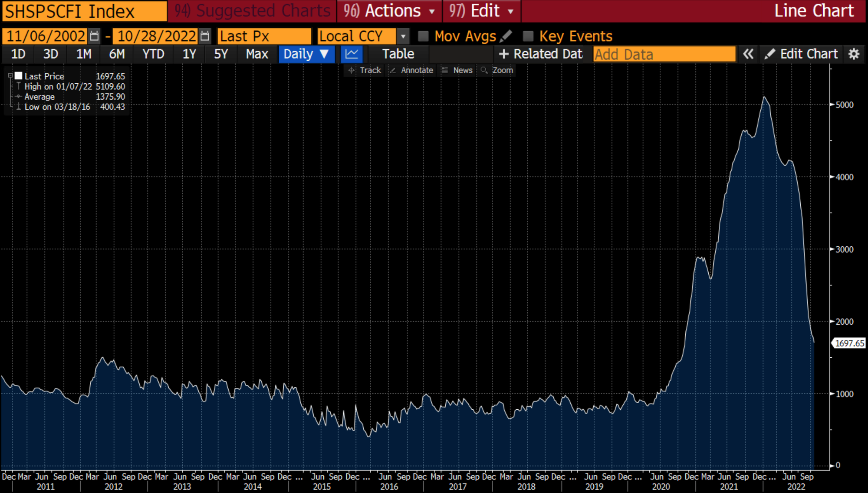Click the Add Data input field
The width and height of the screenshot is (868, 493).
coord(664,54)
